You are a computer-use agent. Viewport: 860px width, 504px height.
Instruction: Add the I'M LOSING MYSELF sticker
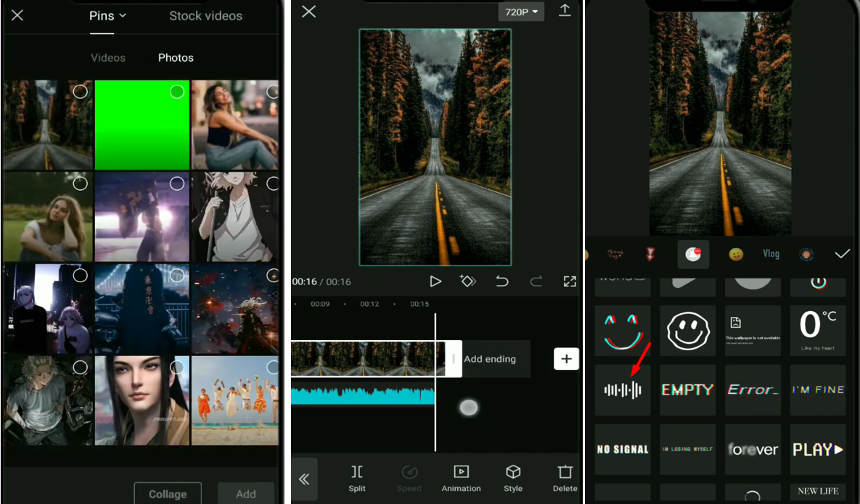coord(688,449)
